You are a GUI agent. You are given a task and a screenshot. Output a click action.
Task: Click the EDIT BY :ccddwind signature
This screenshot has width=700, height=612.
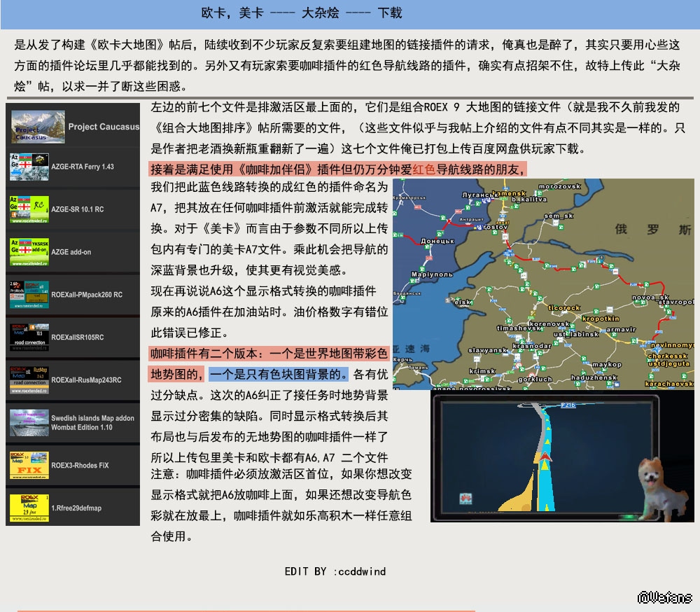pyautogui.click(x=335, y=571)
